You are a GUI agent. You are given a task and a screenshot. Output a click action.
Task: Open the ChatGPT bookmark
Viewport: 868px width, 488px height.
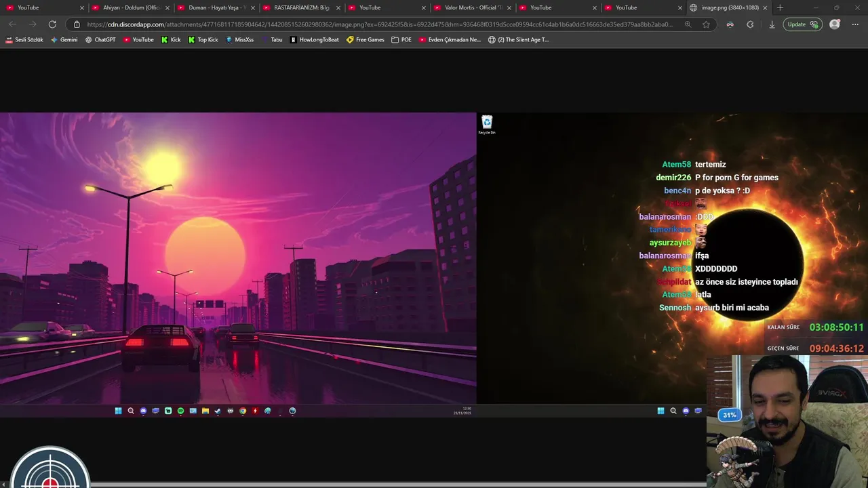click(100, 39)
